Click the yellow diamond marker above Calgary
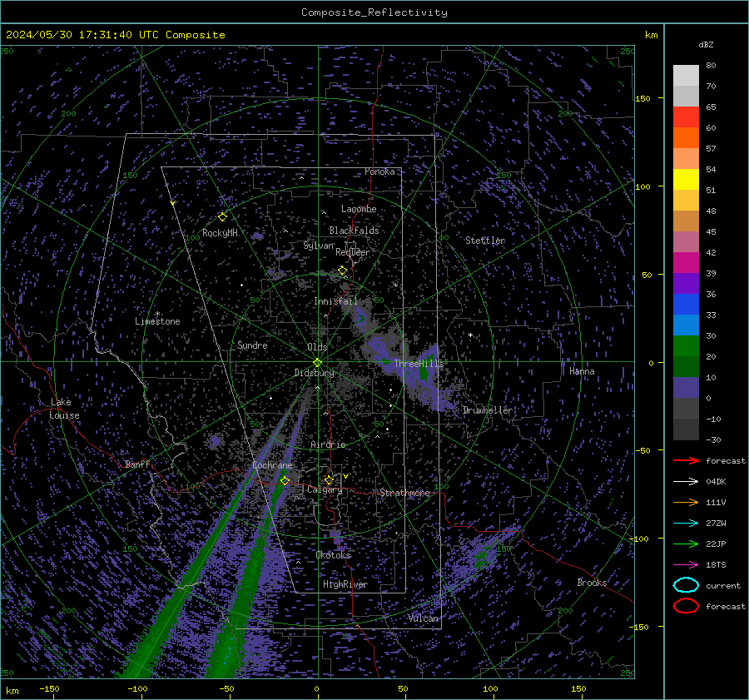 tap(329, 479)
